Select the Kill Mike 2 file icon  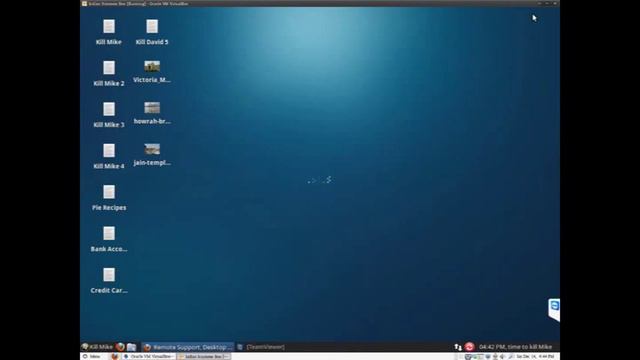pos(109,68)
